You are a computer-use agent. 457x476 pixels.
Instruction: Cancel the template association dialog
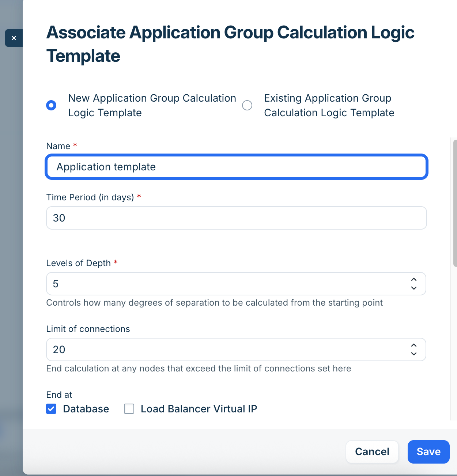point(372,452)
